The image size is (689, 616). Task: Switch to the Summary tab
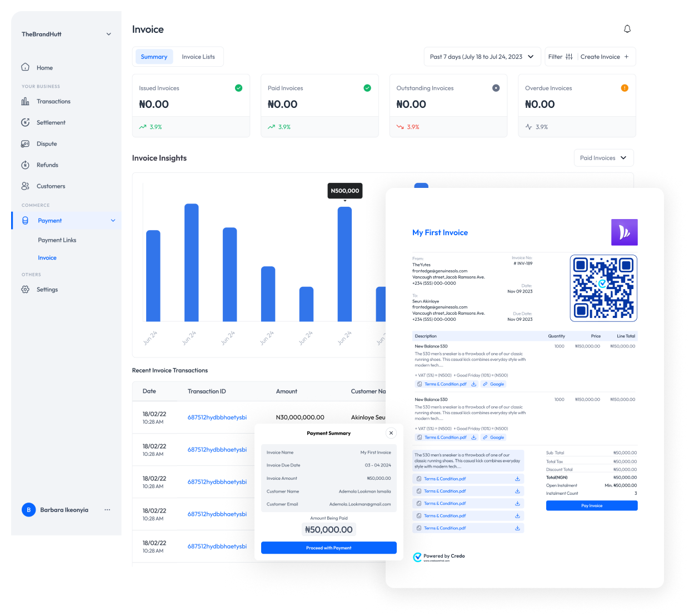point(154,57)
